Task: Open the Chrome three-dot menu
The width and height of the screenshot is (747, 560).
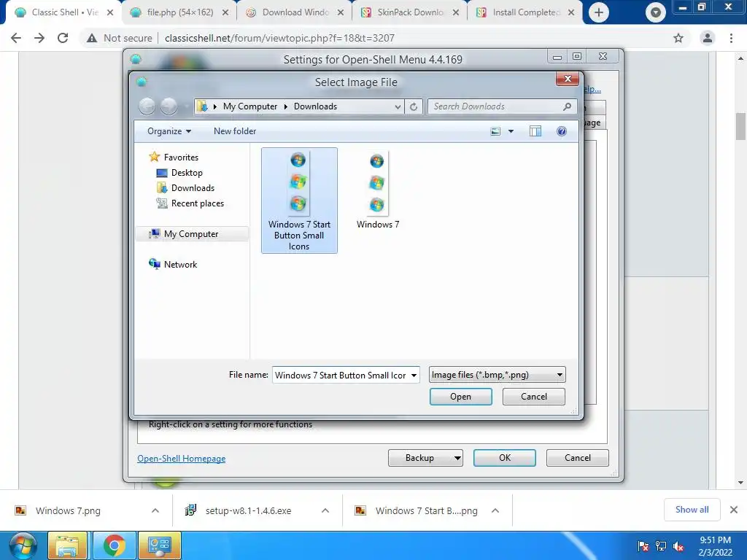Action: coord(731,38)
